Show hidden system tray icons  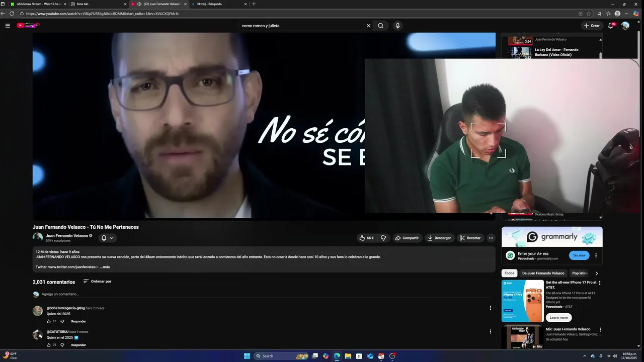(x=585, y=356)
